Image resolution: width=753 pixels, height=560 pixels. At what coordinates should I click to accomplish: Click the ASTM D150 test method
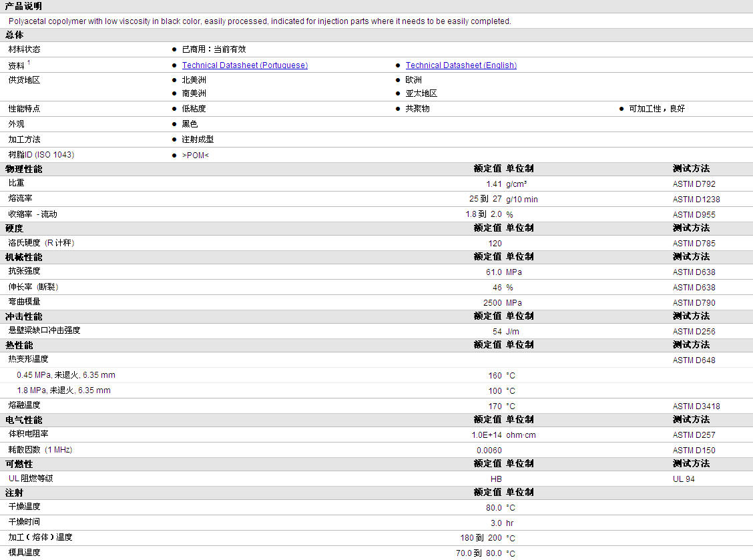(694, 451)
